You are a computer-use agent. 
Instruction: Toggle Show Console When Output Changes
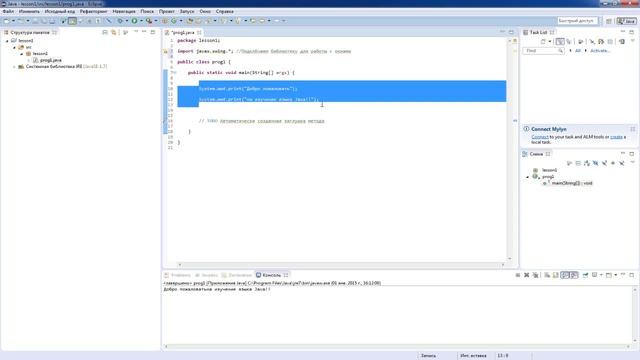click(x=565, y=275)
